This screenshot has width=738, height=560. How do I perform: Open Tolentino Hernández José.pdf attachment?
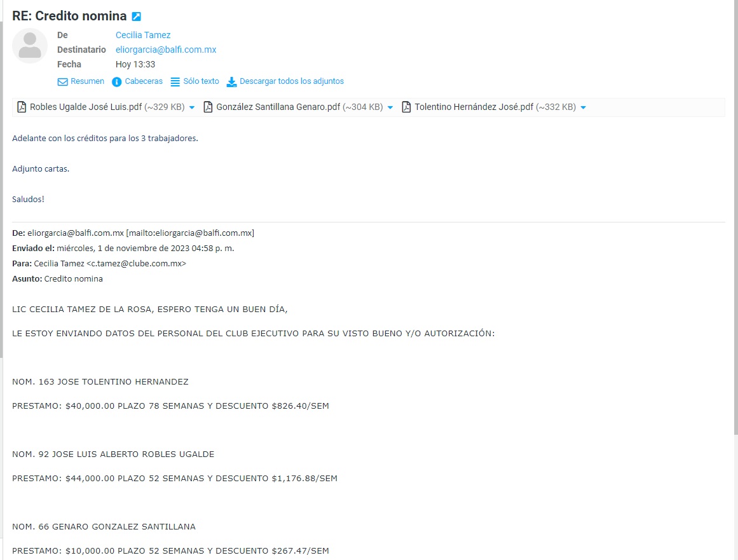point(495,107)
